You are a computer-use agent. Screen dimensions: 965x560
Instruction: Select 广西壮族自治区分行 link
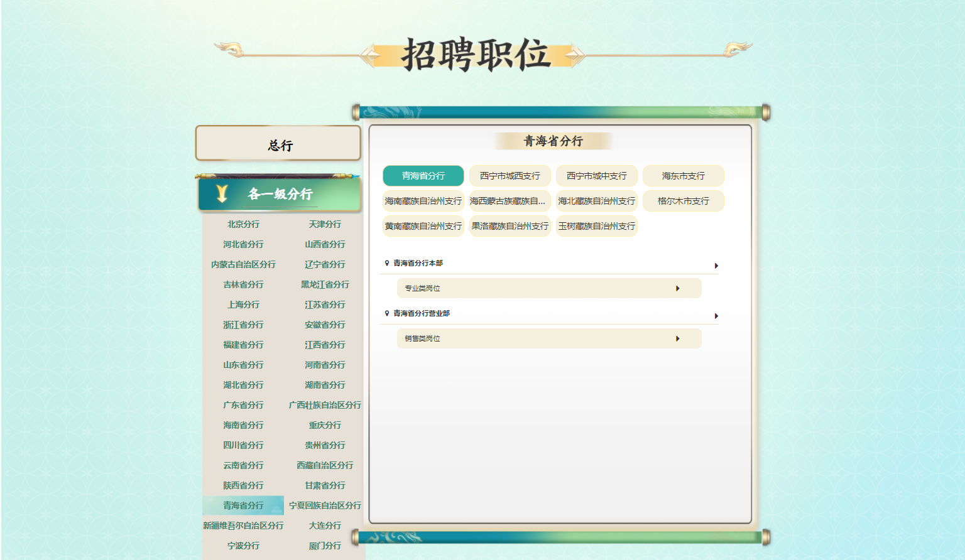coord(325,405)
